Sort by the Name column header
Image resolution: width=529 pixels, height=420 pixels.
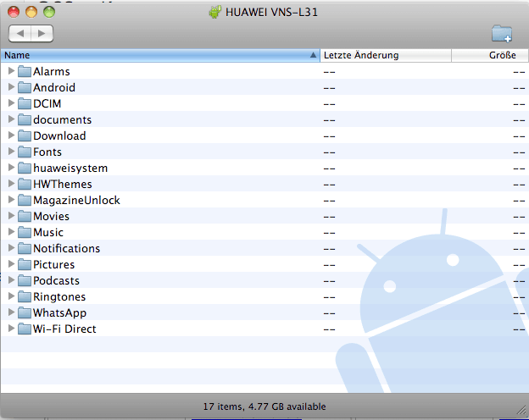click(x=160, y=55)
